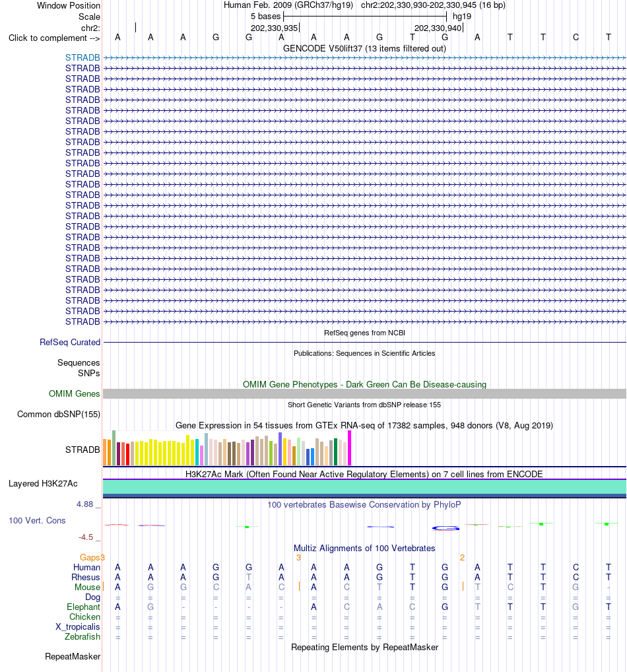627x672 pixels.
Task: Click the 'Click to complement -->' label
Action: click(x=54, y=38)
